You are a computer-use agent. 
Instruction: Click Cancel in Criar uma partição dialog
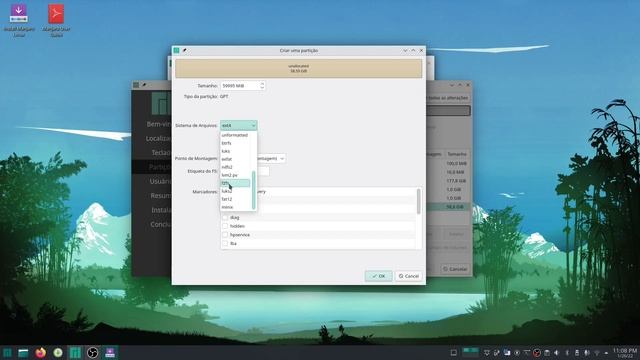click(409, 276)
